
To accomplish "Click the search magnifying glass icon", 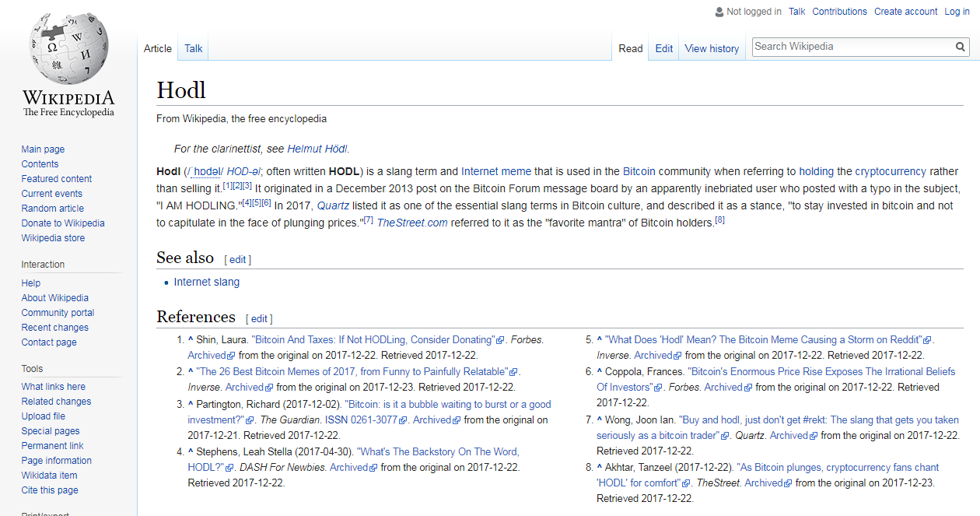I will [x=961, y=47].
